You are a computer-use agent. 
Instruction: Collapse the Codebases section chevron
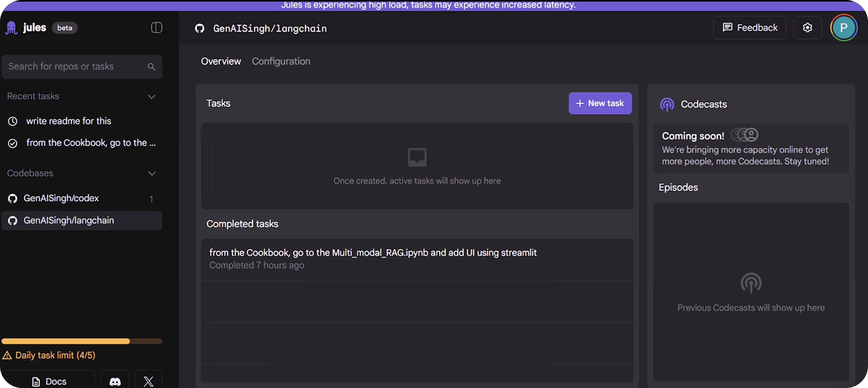152,174
